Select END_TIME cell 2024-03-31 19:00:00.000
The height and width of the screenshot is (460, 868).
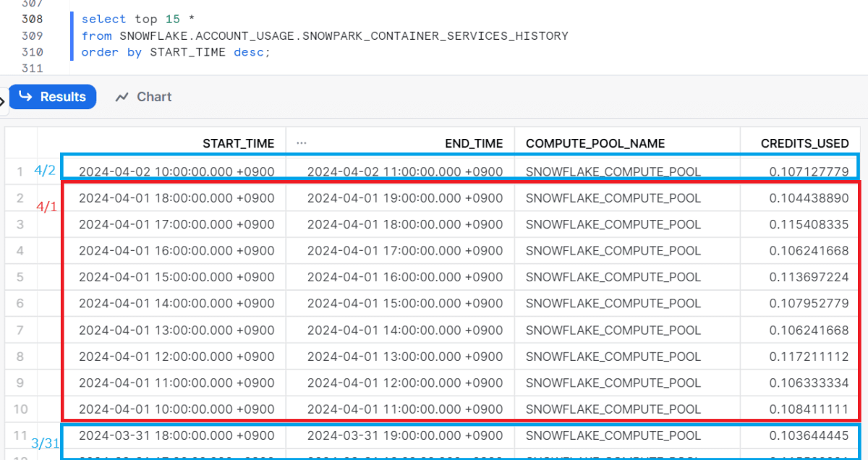click(405, 435)
